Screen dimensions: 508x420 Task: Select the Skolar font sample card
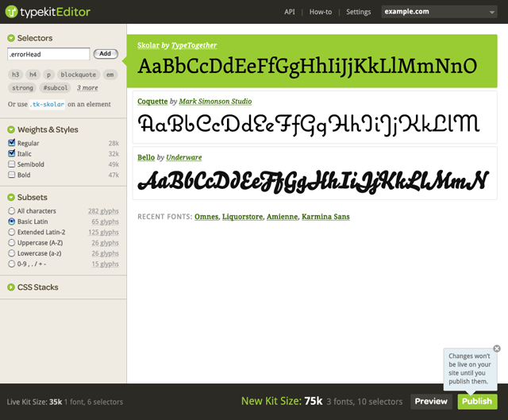point(312,61)
